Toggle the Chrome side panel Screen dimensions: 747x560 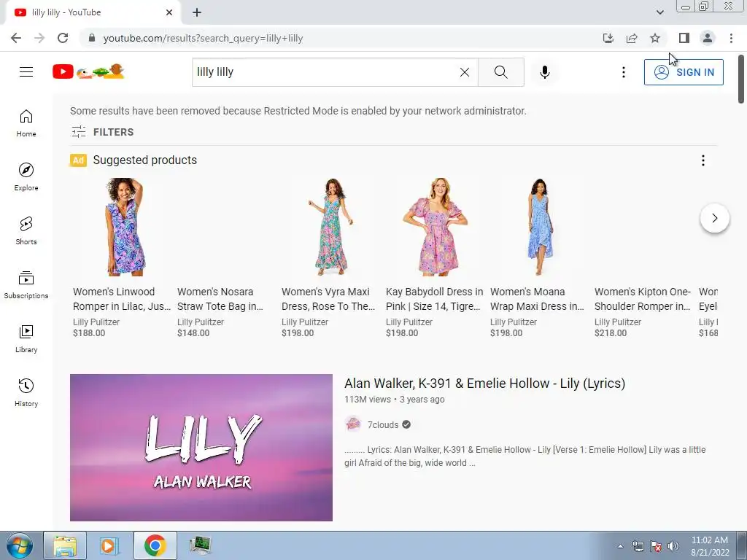(684, 38)
